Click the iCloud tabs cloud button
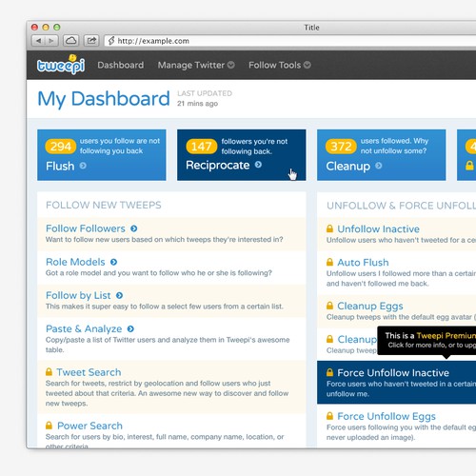 coord(71,41)
